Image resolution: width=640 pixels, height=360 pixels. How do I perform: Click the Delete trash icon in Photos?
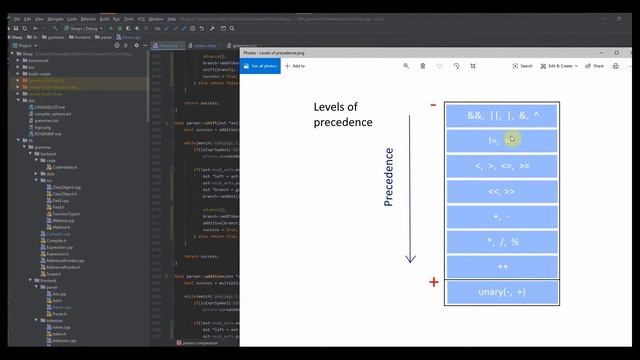(x=422, y=66)
